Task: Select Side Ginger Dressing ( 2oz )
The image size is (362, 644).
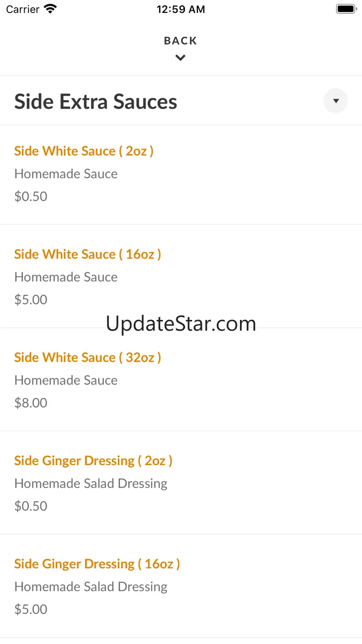Action: coord(93,461)
